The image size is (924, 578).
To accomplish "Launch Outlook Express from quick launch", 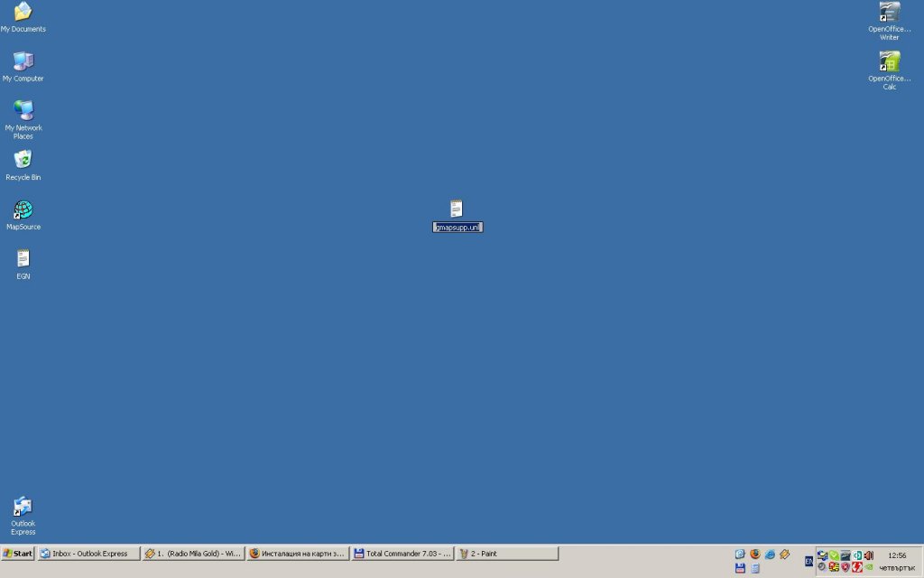I will pos(740,554).
